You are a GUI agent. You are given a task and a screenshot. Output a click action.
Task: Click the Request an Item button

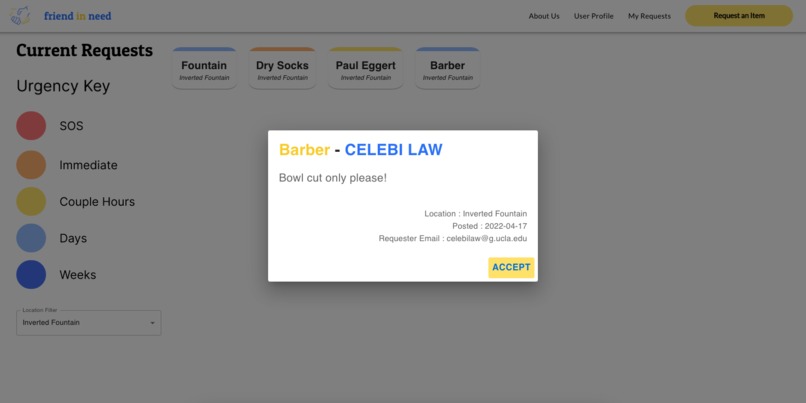point(739,15)
